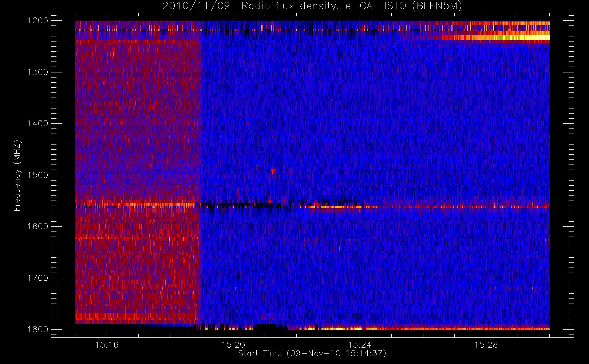Viewport: 589px width, 364px height.
Task: Click the 15:28 time tick label
Action: 486,345
